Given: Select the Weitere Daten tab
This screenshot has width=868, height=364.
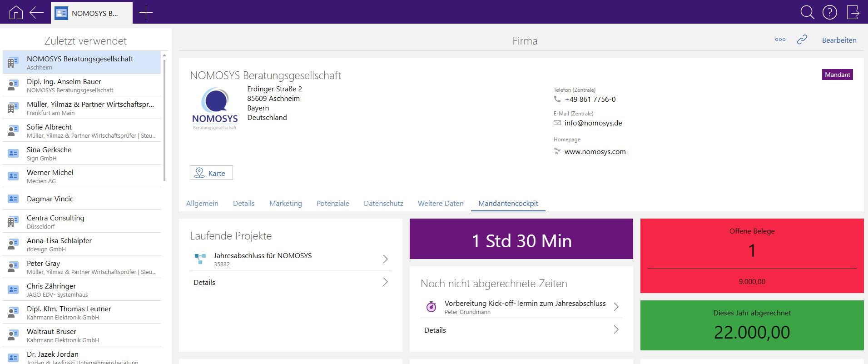Looking at the screenshot, I should [x=441, y=203].
